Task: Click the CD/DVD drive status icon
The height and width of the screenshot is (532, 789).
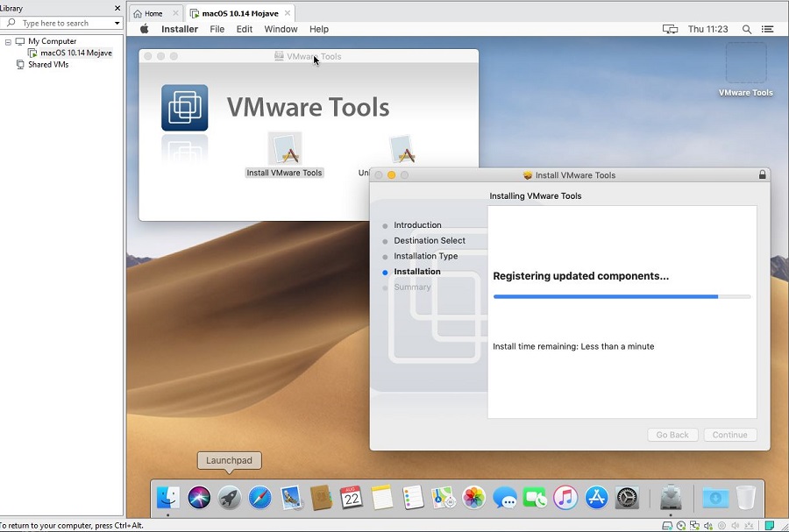Action: pos(681,526)
